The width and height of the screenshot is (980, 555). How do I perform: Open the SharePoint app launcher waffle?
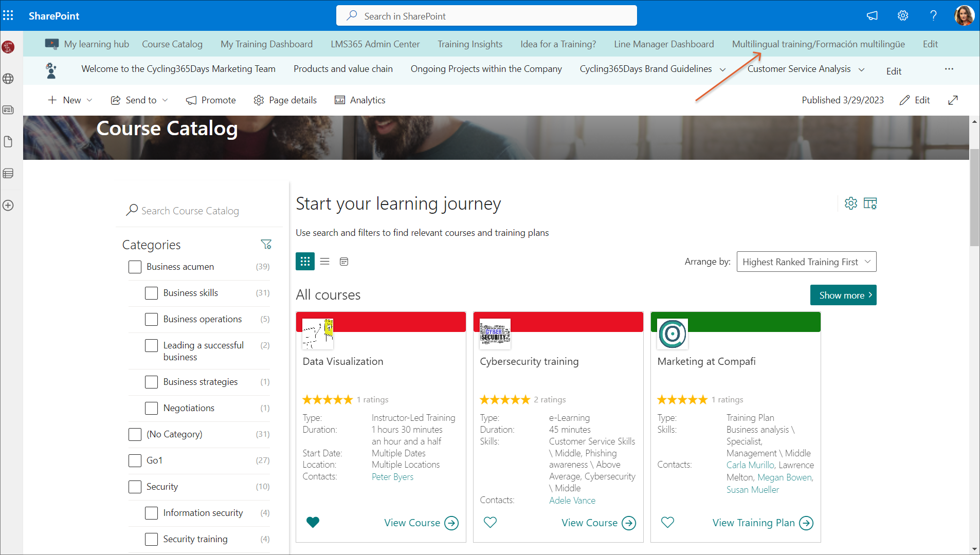8,15
